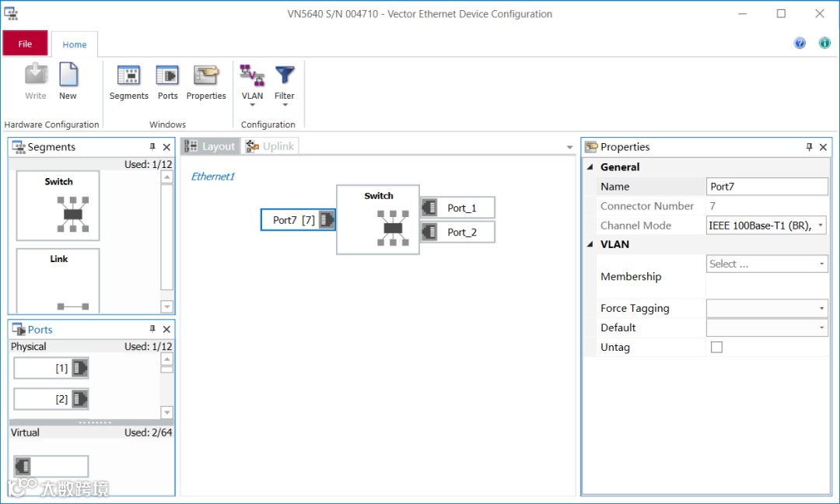840x504 pixels.
Task: Select the Switch segment template
Action: coord(58,205)
